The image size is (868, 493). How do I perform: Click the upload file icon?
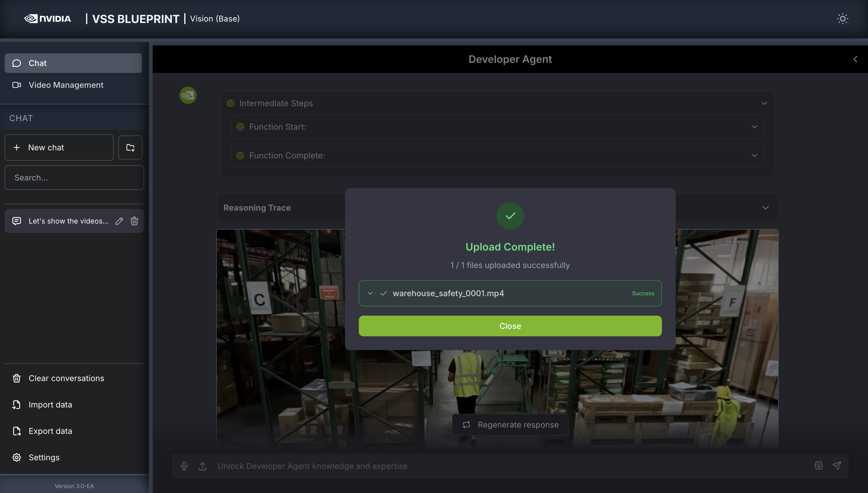tap(203, 466)
